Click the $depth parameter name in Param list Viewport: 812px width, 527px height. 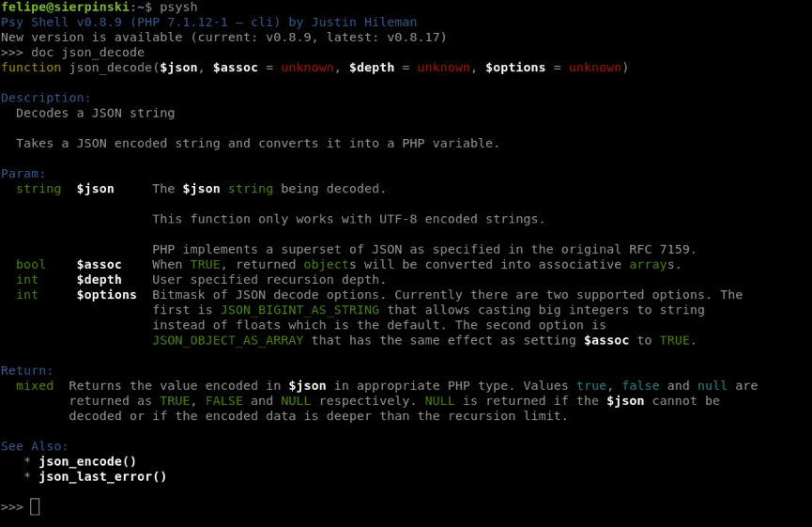point(99,279)
